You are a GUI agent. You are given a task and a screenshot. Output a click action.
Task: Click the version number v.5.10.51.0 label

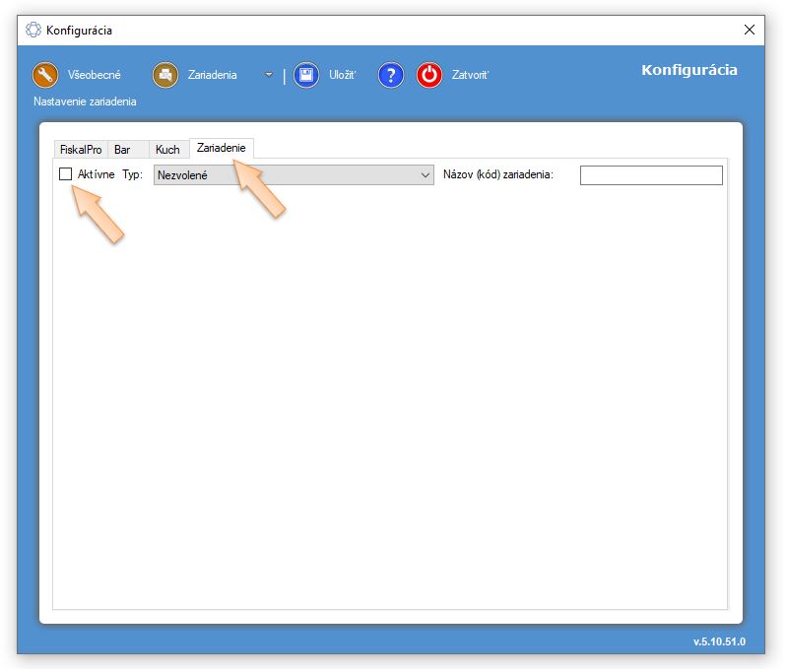tap(719, 641)
